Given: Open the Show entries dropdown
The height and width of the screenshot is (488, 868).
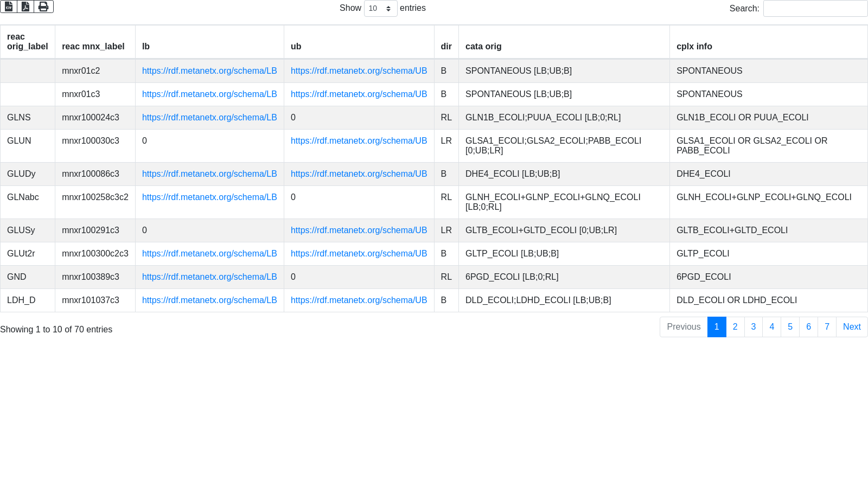Looking at the screenshot, I should coord(380,8).
